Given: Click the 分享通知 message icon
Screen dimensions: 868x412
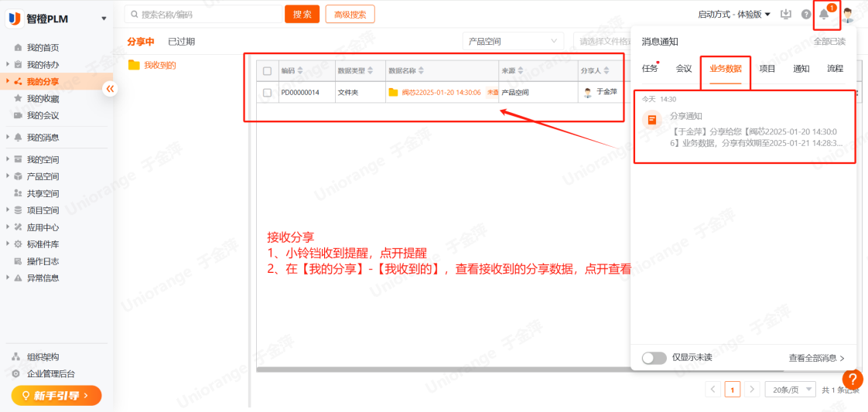Looking at the screenshot, I should [652, 120].
